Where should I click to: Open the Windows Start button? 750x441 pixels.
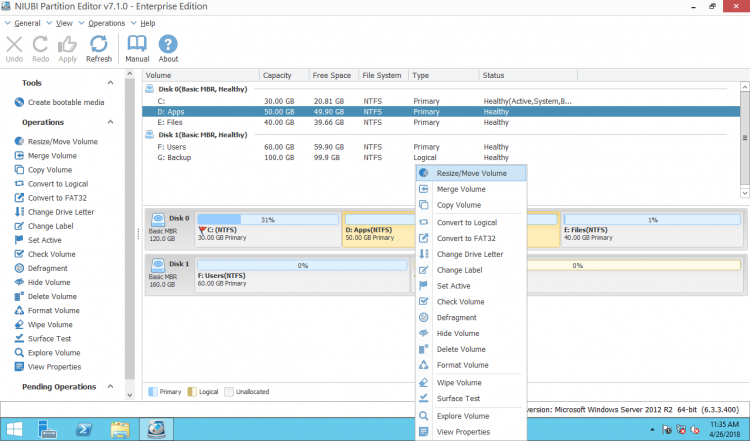[14, 429]
